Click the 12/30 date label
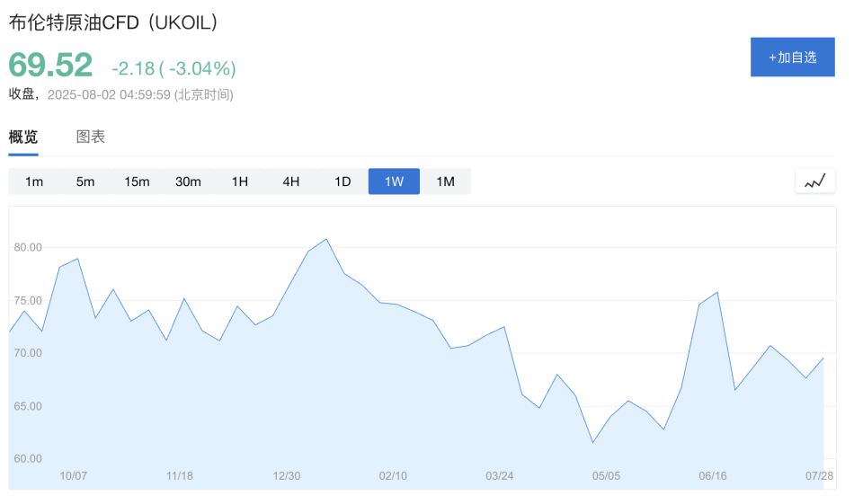The image size is (863, 504). pos(287,476)
